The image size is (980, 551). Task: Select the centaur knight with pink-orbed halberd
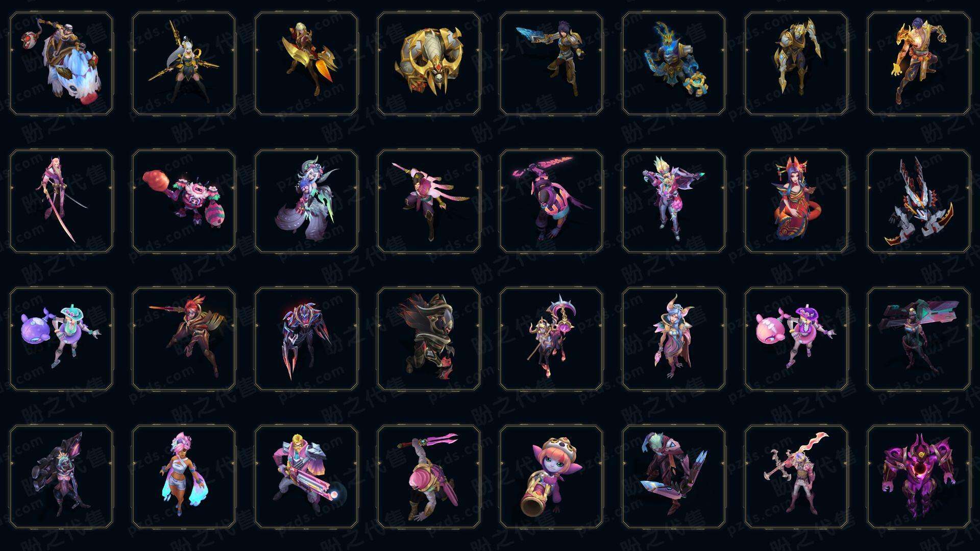[551, 339]
